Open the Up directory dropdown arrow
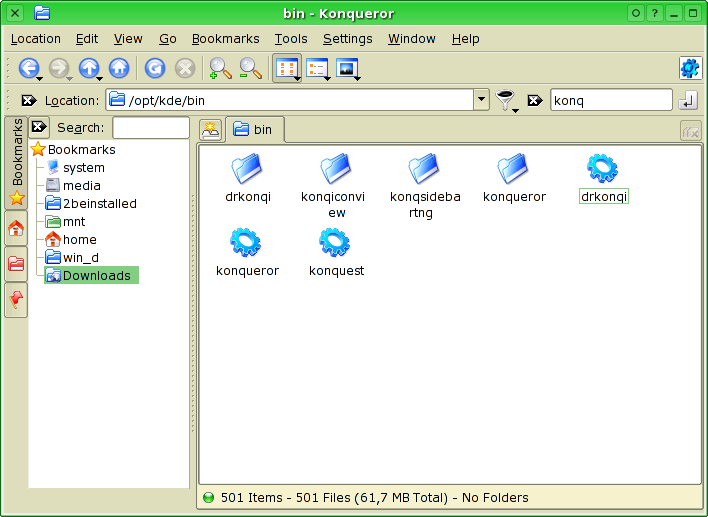Screen dimensions: 708x517 (100, 79)
